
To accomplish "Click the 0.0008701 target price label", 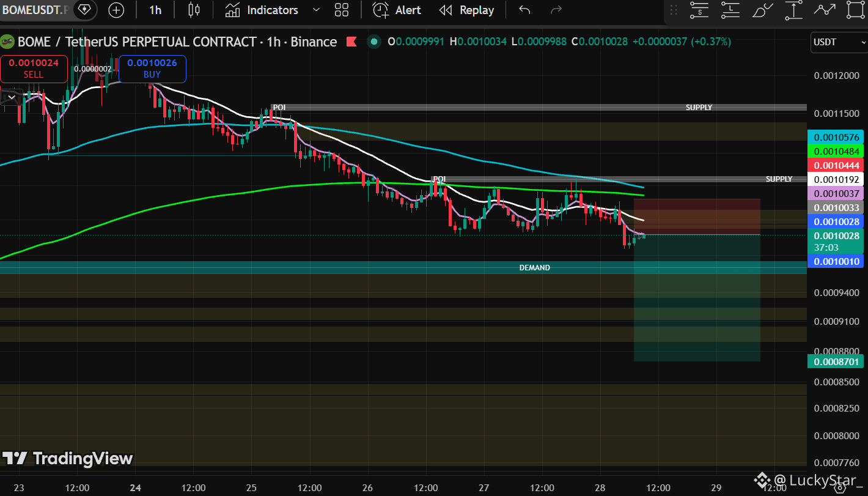I will tap(834, 361).
